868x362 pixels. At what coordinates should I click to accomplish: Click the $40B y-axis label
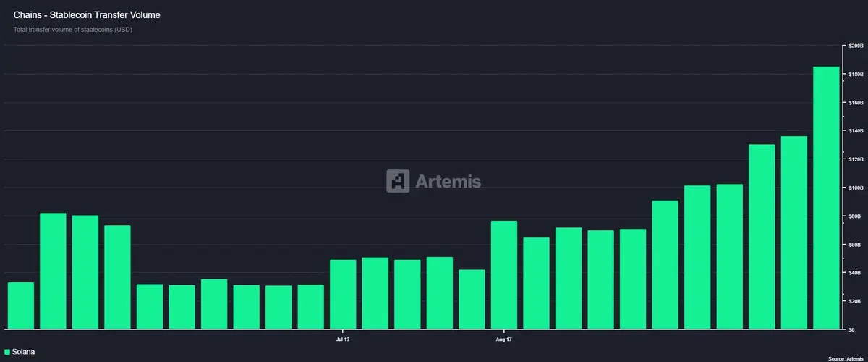[x=855, y=273]
